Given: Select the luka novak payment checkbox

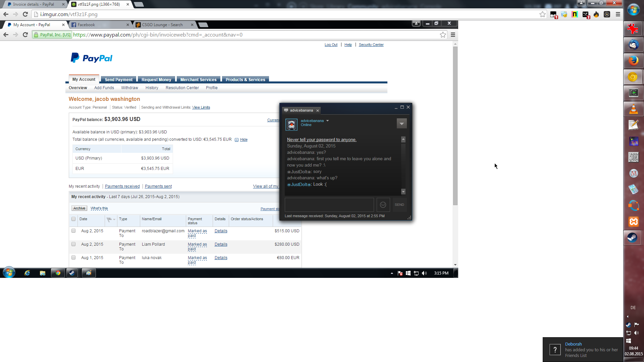Looking at the screenshot, I should [73, 257].
